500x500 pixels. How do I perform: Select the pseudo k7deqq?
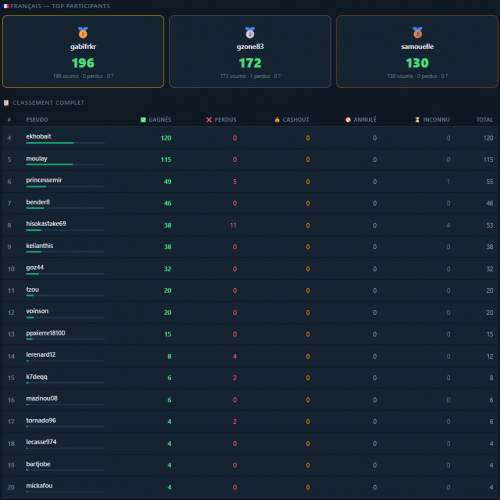[37, 377]
